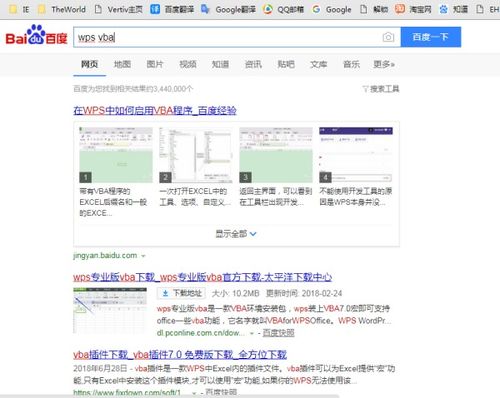The height and width of the screenshot is (398, 500).
Task: Open the 百度翻译 bookmark
Action: coord(172,9)
